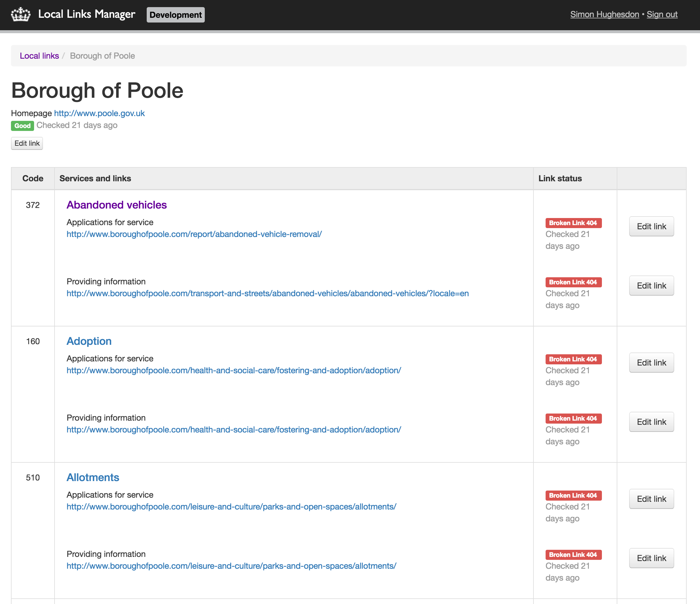Click Borough of Poole breadcrumb text
The width and height of the screenshot is (700, 604).
[102, 56]
